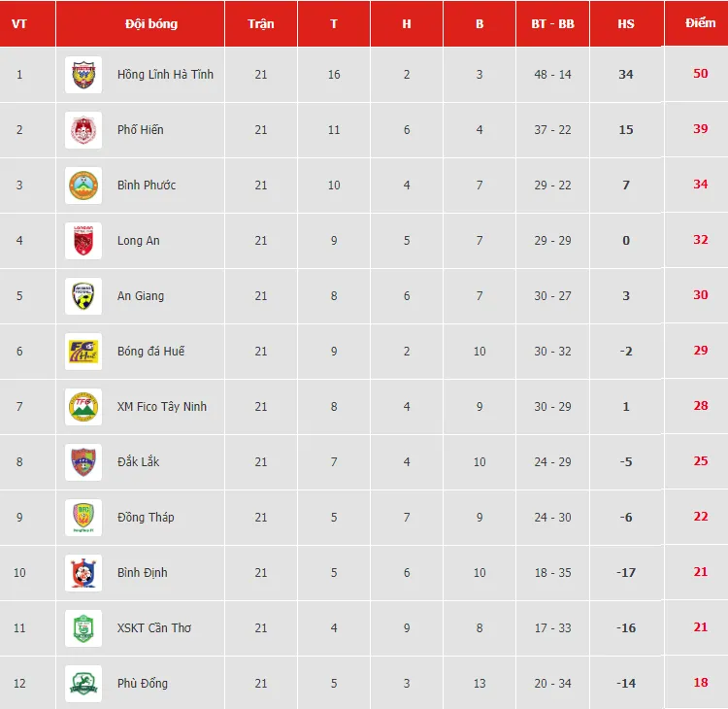This screenshot has width=728, height=709.
Task: Click the Đội bóng column header
Action: pyautogui.click(x=151, y=23)
